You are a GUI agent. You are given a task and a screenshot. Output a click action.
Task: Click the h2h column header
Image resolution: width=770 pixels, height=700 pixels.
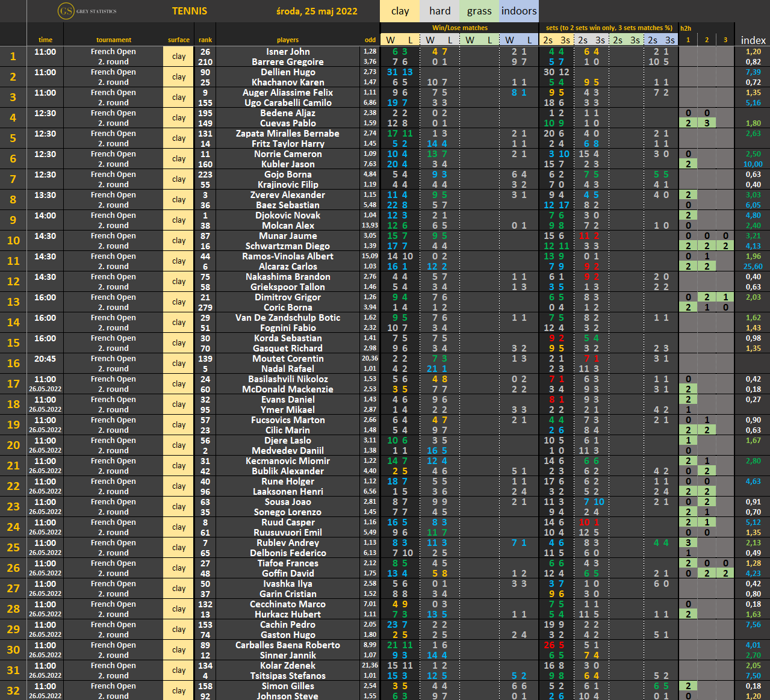click(x=686, y=28)
